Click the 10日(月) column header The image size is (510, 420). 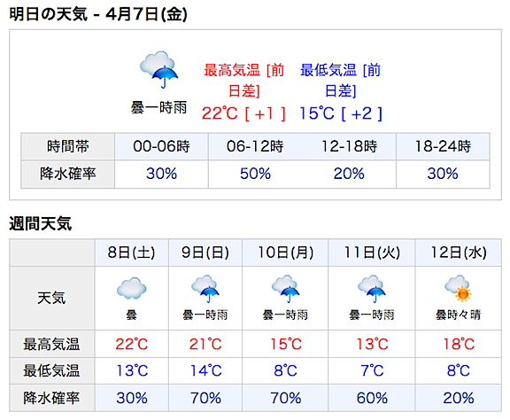click(286, 253)
